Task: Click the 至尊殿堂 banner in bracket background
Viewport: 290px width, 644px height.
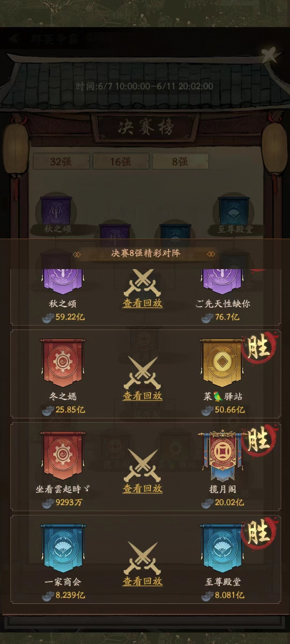Action: point(234,211)
